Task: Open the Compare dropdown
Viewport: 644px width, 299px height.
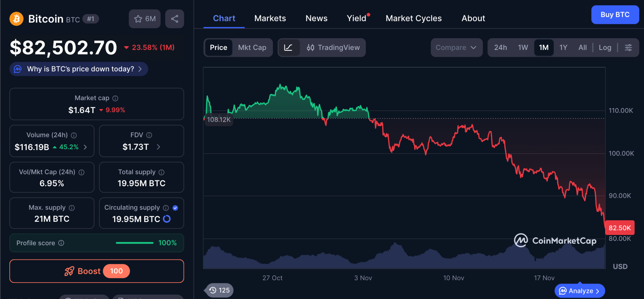Action: coord(456,47)
